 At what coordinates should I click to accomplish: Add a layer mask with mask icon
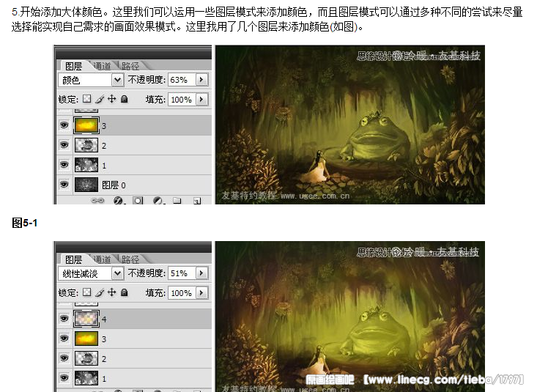point(138,200)
